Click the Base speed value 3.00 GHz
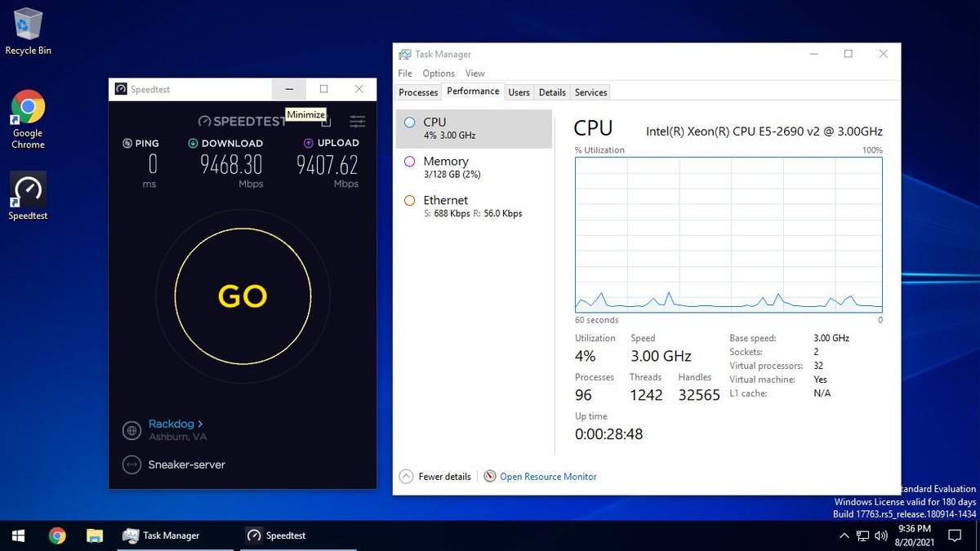 pos(831,338)
